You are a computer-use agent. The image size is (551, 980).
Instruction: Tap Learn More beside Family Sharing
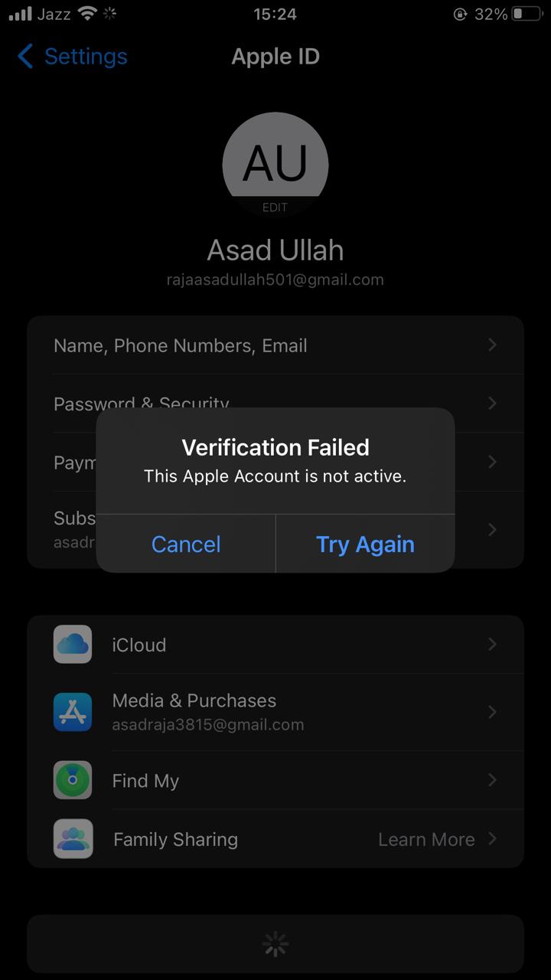point(426,839)
